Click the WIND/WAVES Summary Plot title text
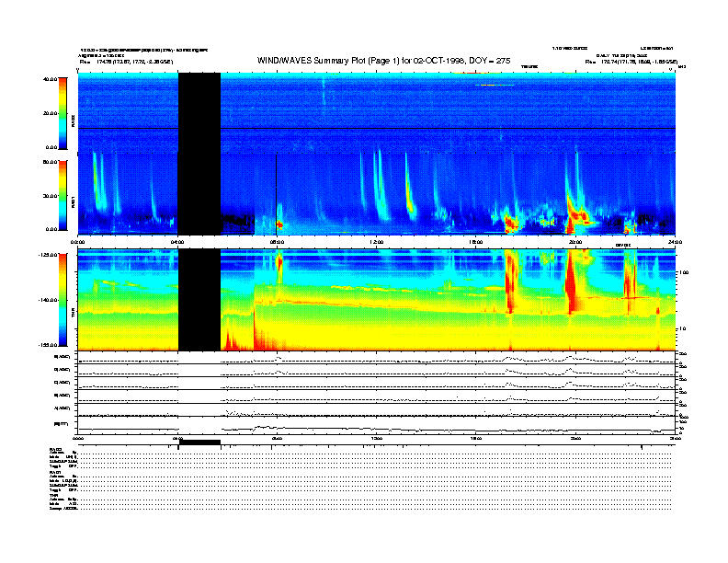The height and width of the screenshot is (563, 728). click(383, 61)
